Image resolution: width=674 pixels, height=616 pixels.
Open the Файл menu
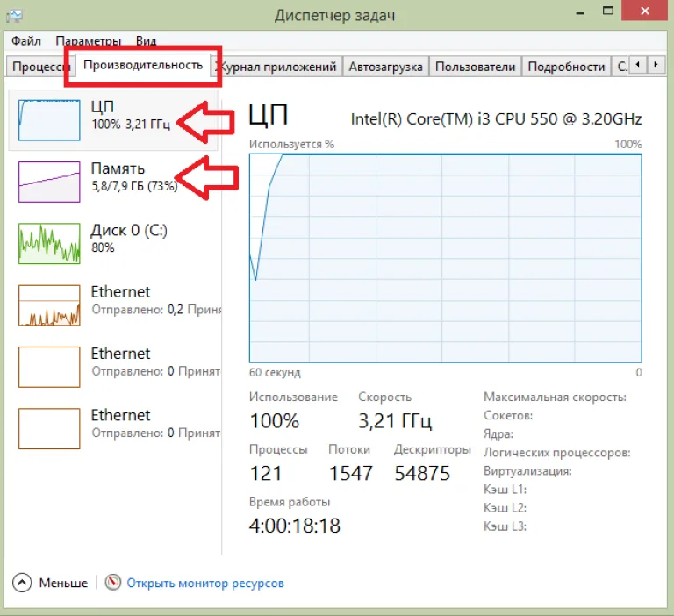coord(26,41)
